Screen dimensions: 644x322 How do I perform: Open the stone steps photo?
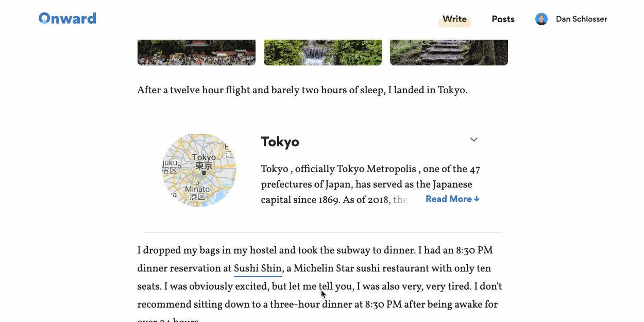(x=449, y=53)
